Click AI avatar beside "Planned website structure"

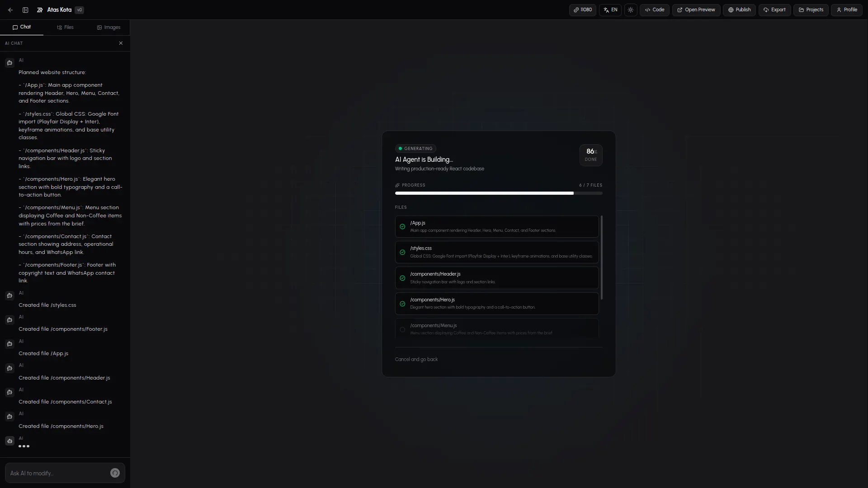9,63
